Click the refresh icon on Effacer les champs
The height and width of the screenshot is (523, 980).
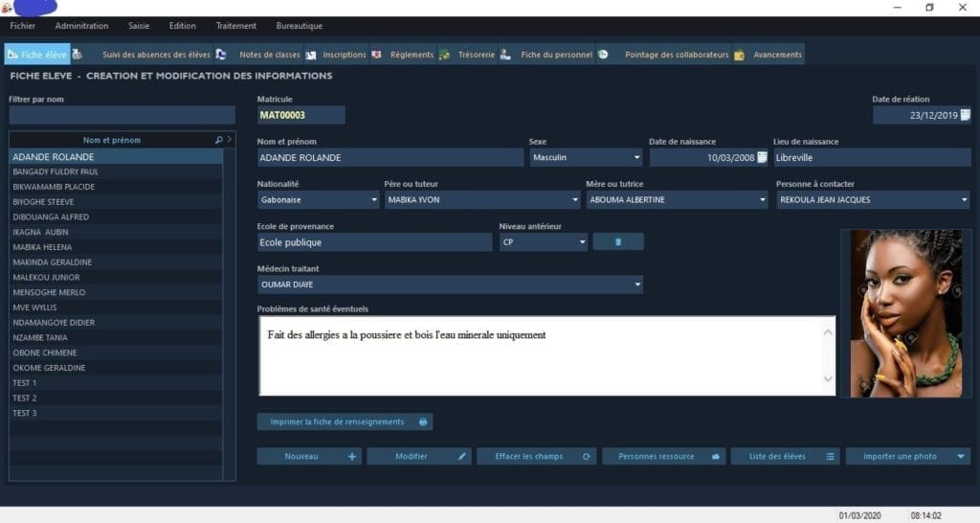[x=587, y=457]
